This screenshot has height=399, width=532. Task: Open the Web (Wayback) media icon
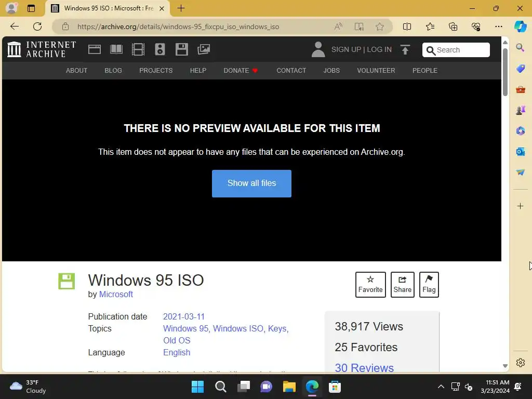95,49
